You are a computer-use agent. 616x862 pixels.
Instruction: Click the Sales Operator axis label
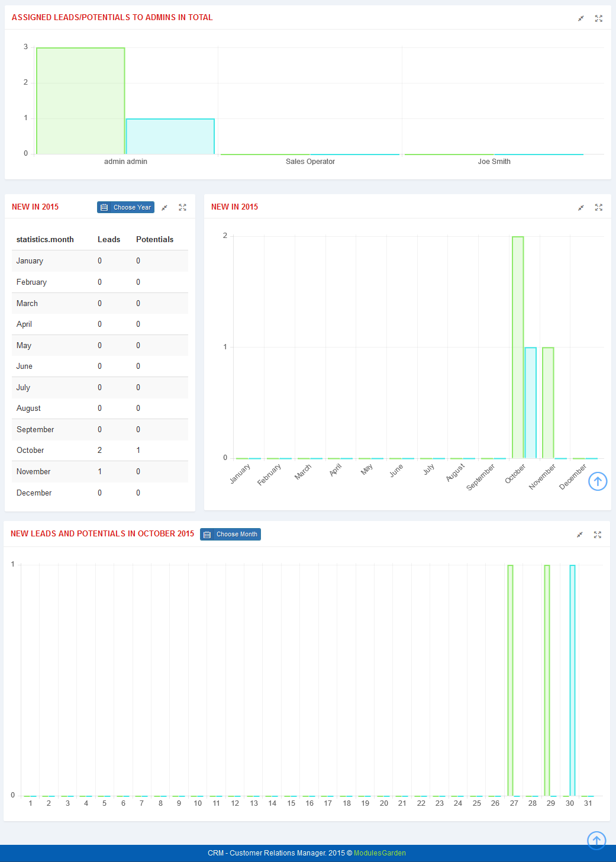tap(310, 162)
